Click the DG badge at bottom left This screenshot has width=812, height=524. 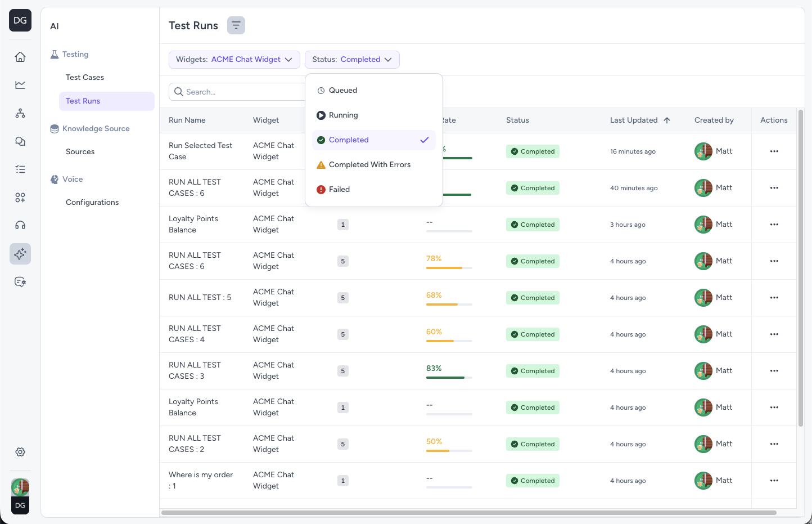coord(20,505)
